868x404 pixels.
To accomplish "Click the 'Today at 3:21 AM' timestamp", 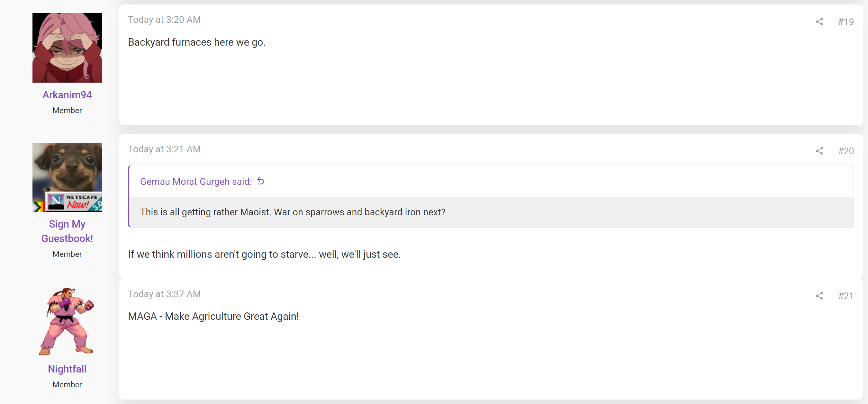I will pos(164,149).
